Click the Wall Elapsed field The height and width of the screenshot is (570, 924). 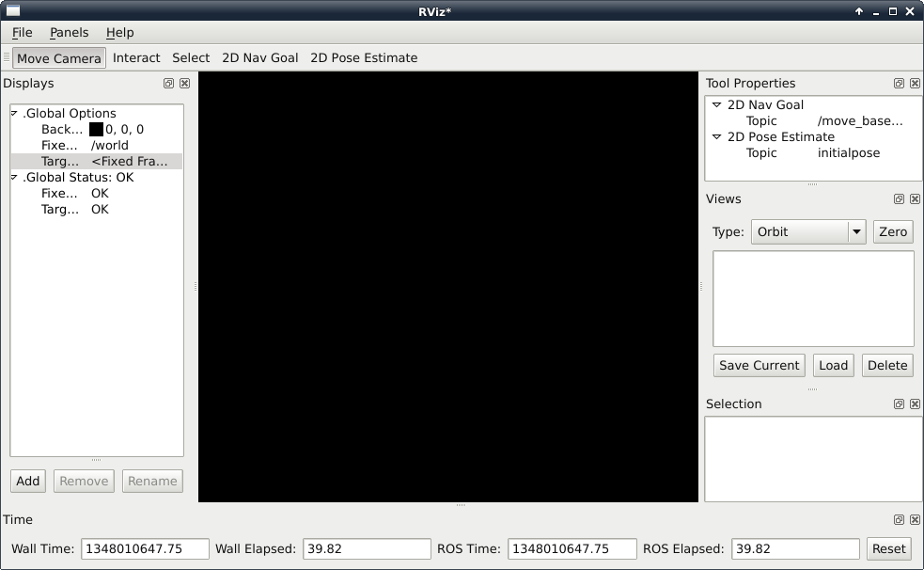pos(367,549)
